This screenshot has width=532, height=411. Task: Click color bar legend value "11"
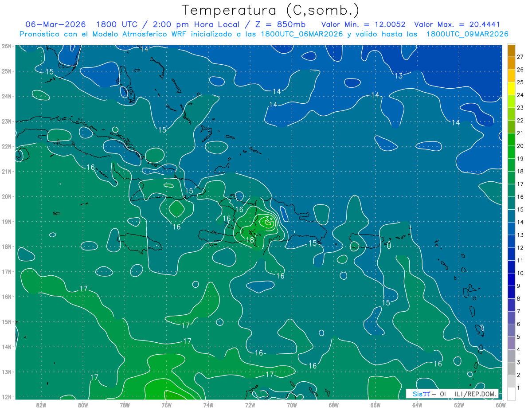(x=520, y=261)
